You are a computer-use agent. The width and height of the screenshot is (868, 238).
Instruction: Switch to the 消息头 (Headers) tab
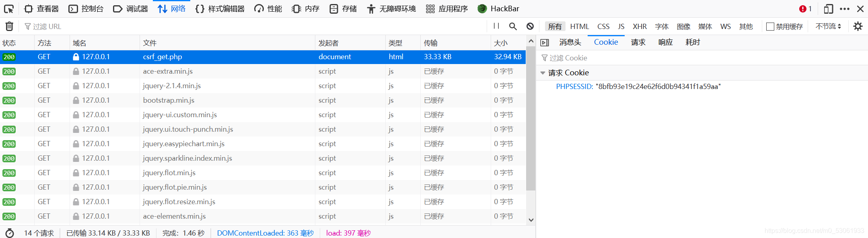570,42
